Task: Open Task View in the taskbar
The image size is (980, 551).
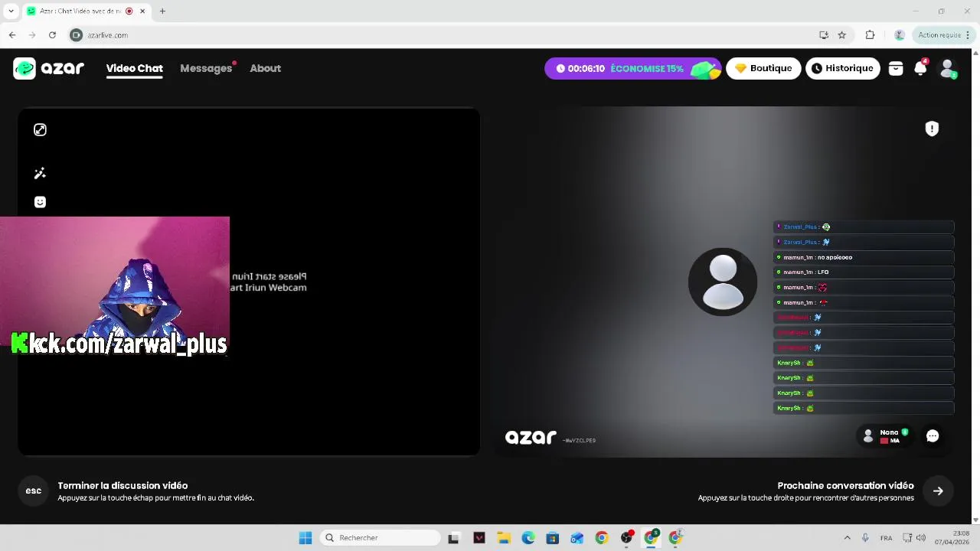Action: click(453, 538)
